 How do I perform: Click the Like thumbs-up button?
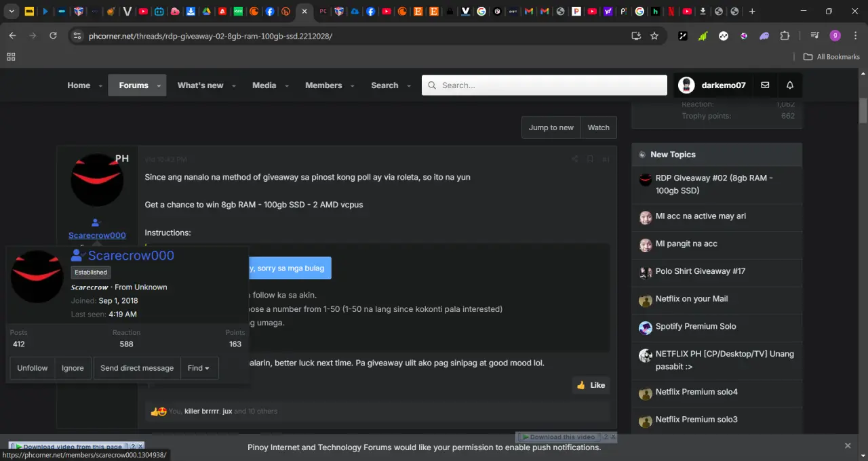(591, 385)
